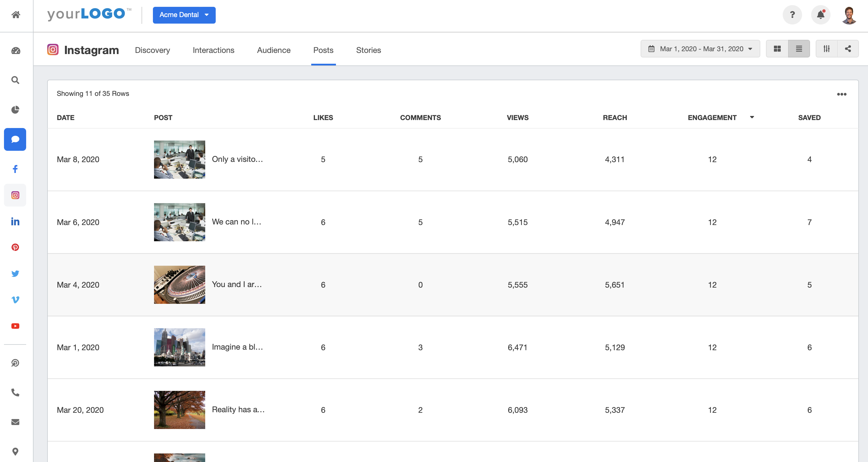Open the table's three-dot options menu

coord(842,94)
